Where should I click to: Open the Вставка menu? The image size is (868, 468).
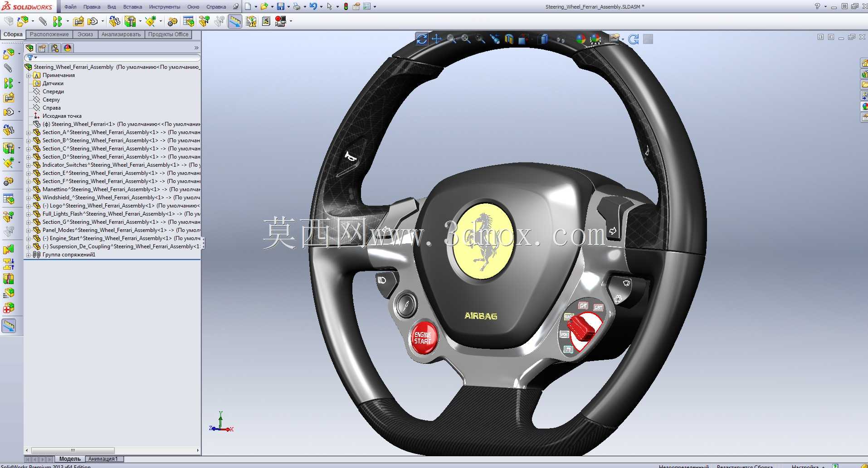pos(132,7)
